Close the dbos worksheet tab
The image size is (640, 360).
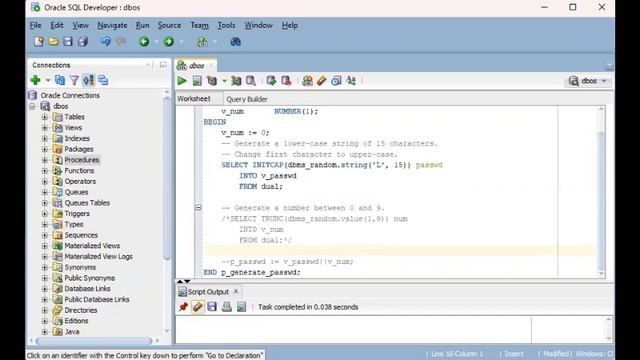coord(211,65)
